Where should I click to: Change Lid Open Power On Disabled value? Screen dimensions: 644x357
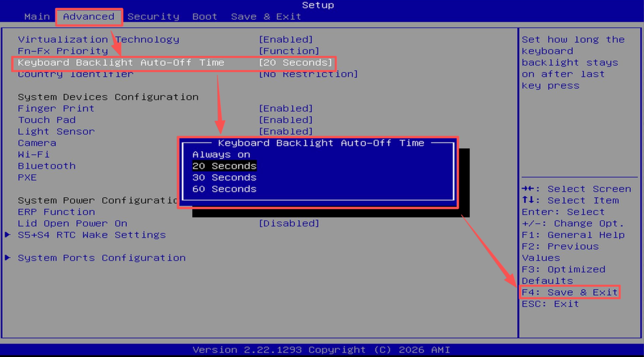(x=289, y=223)
